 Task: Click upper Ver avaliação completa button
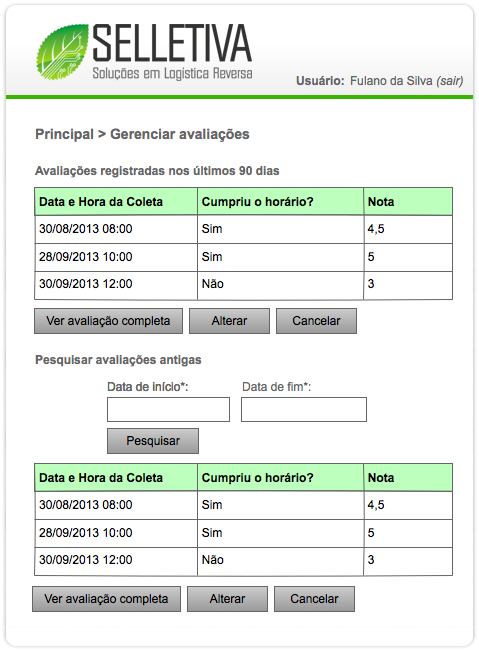108,321
